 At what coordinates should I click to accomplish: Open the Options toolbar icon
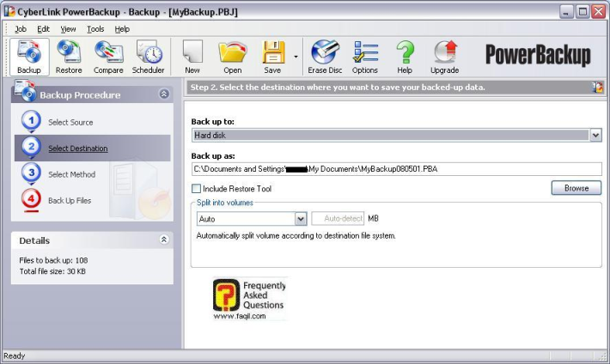(365, 57)
